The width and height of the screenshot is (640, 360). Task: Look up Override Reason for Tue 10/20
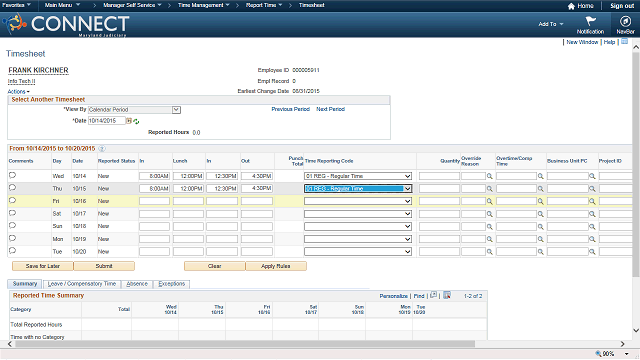click(489, 252)
